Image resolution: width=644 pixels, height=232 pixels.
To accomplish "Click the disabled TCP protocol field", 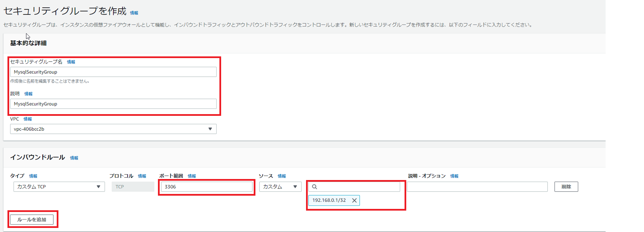I will click(x=133, y=187).
